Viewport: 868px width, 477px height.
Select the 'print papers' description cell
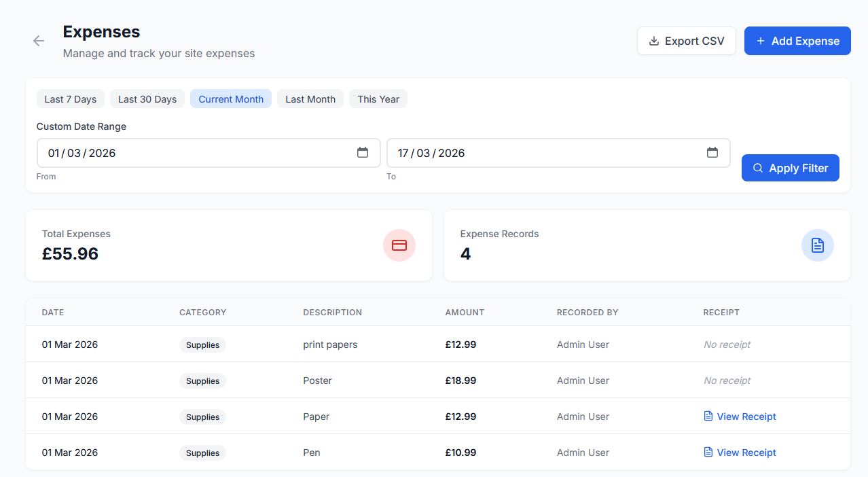point(330,344)
